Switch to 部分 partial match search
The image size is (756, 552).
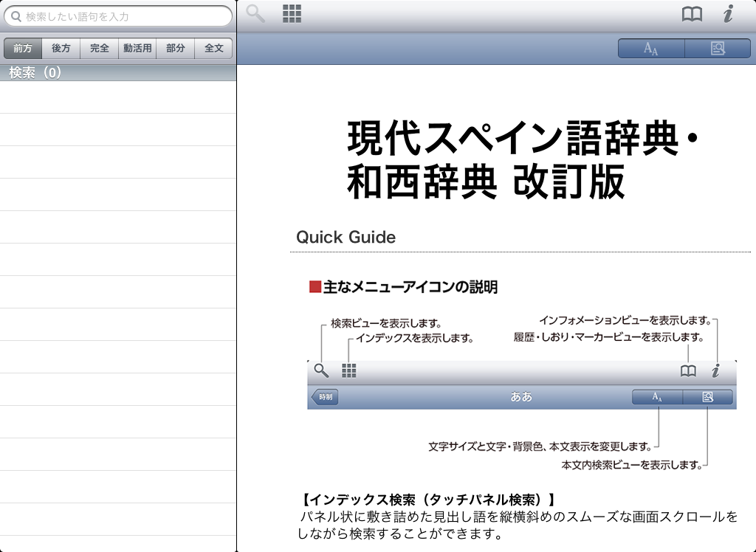point(176,49)
